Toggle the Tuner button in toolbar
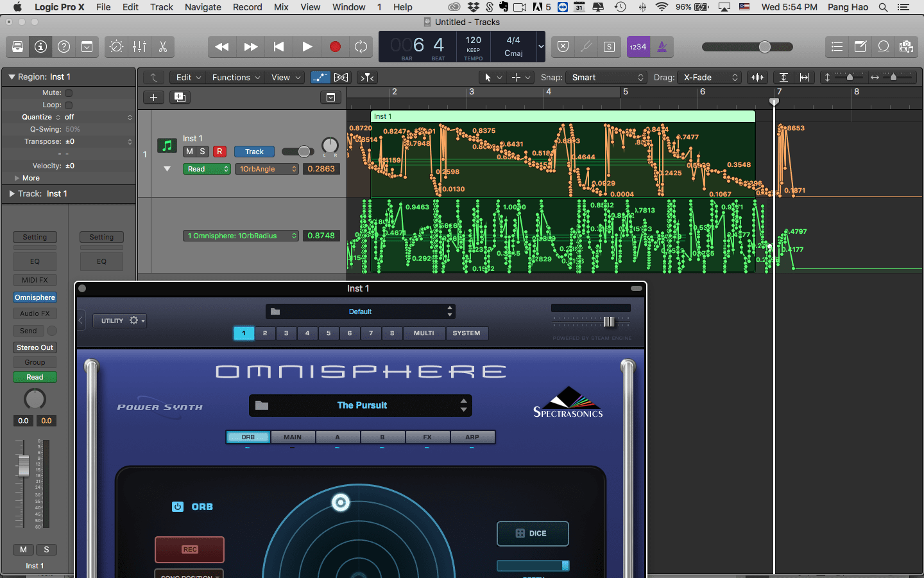Viewport: 924px width, 578px height. click(586, 47)
